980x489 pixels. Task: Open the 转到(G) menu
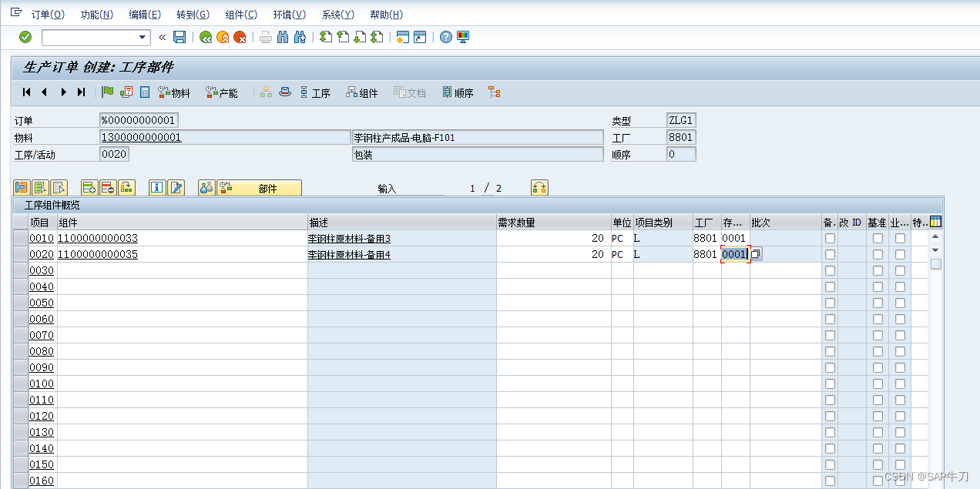pyautogui.click(x=193, y=15)
